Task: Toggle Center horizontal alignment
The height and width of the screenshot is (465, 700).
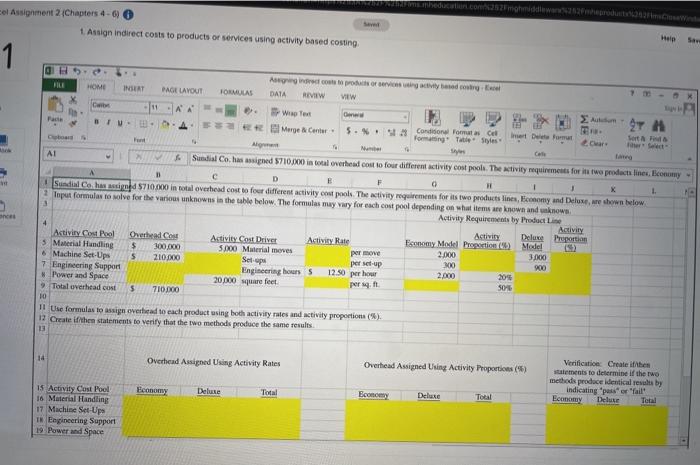Action: tap(218, 126)
